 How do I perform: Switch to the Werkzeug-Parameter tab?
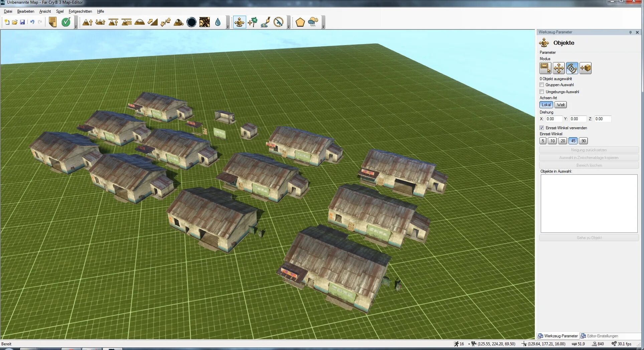[558, 336]
